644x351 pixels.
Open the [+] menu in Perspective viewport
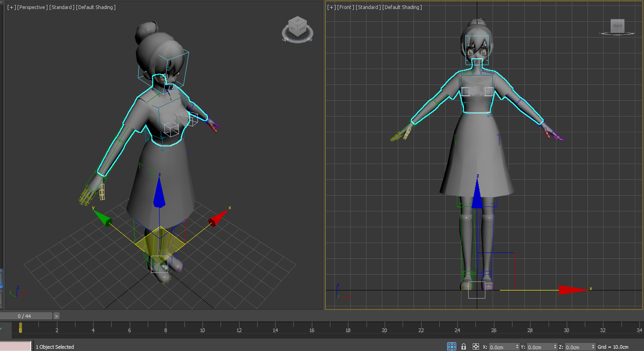coord(11,7)
